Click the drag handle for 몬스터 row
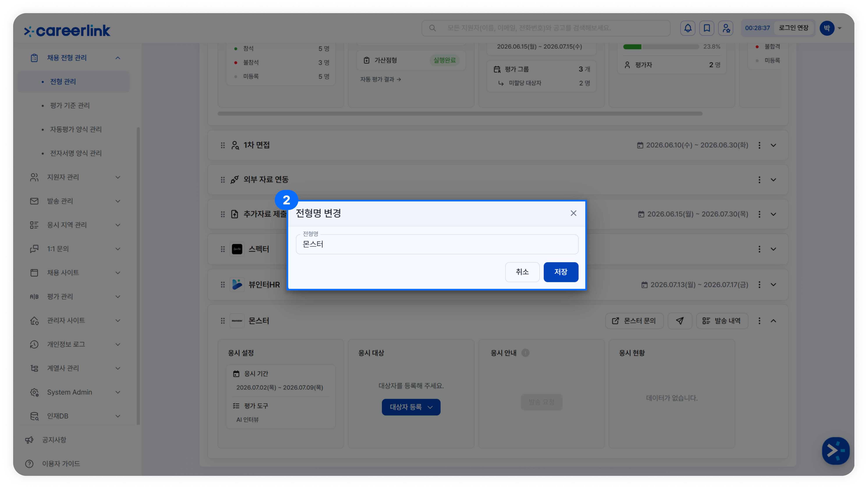This screenshot has height=489, width=868. point(223,321)
